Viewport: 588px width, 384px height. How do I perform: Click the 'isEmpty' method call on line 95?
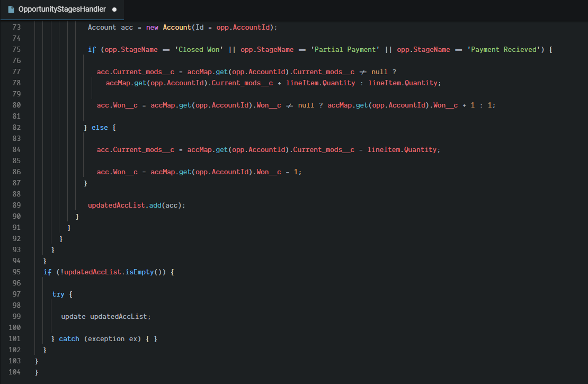(139, 272)
